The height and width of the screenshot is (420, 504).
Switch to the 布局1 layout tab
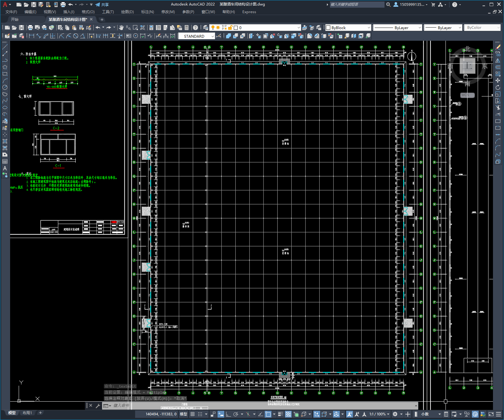[27, 413]
